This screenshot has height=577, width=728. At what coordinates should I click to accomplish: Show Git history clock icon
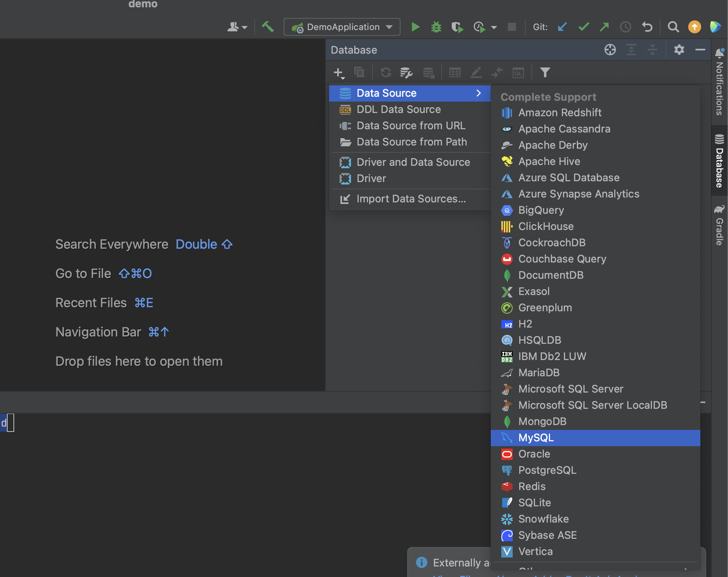coord(626,27)
